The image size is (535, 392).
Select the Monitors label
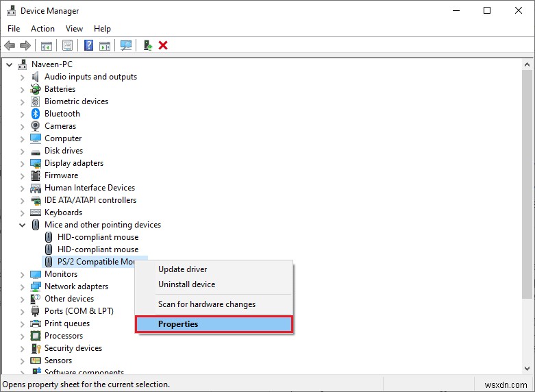[x=61, y=274]
